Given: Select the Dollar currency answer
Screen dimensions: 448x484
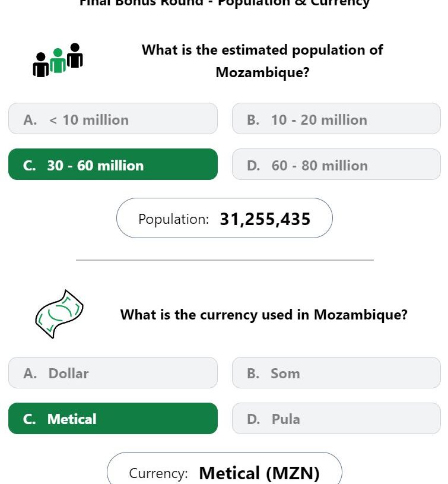Looking at the screenshot, I should (113, 372).
